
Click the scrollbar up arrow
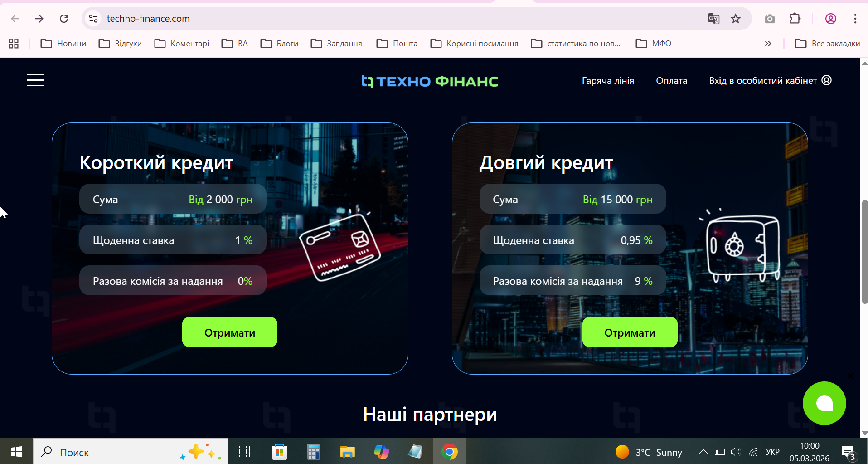click(x=864, y=63)
